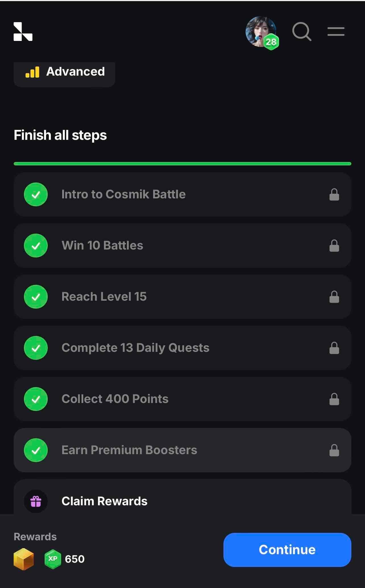Image resolution: width=365 pixels, height=588 pixels.
Task: Click green checkmark beside Win 10 Battles
Action: tap(36, 246)
